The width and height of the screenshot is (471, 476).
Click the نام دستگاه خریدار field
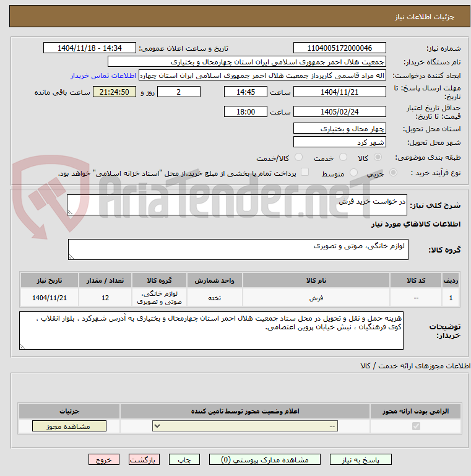point(247,62)
